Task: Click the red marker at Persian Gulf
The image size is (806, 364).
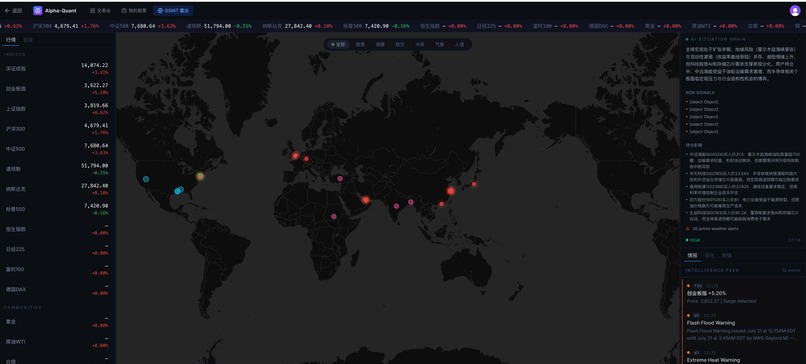Action: pyautogui.click(x=365, y=200)
